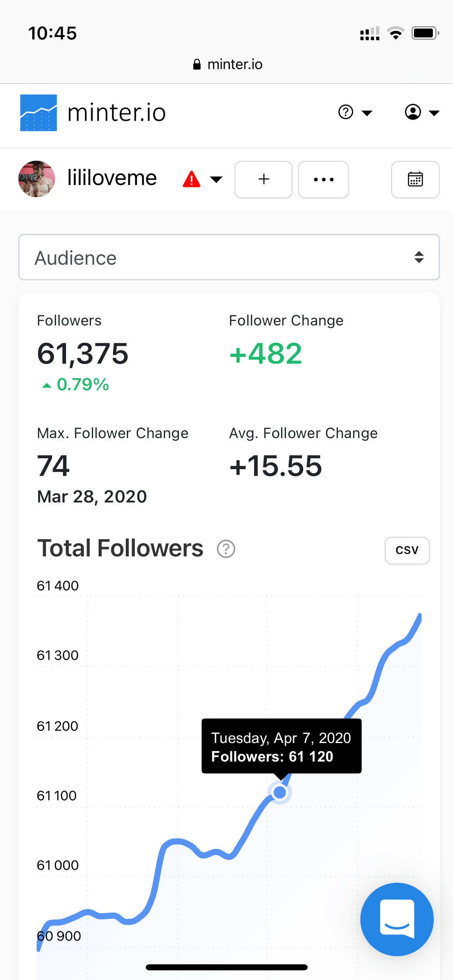This screenshot has width=453, height=980.
Task: Open the calendar date range picker
Action: [x=415, y=179]
